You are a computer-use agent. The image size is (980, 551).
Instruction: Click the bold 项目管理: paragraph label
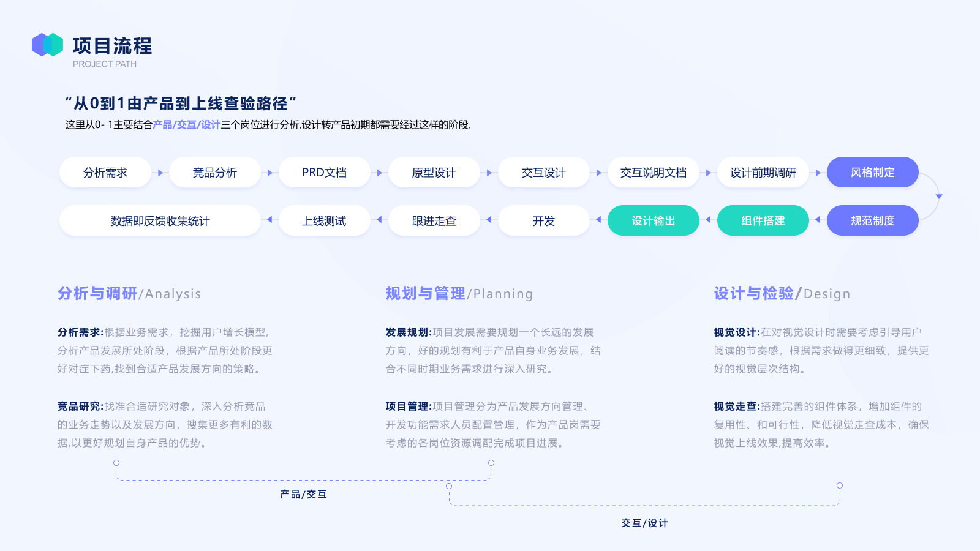[x=409, y=406]
